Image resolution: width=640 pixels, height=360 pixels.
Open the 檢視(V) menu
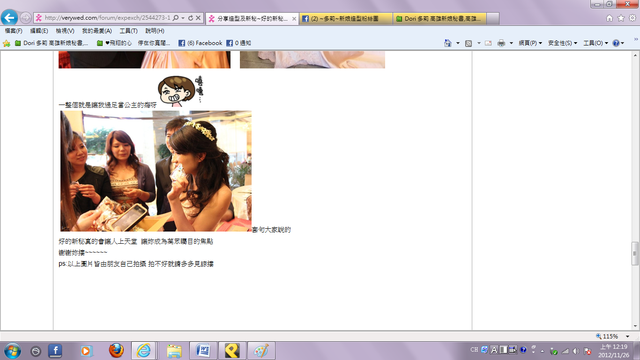coord(65,31)
